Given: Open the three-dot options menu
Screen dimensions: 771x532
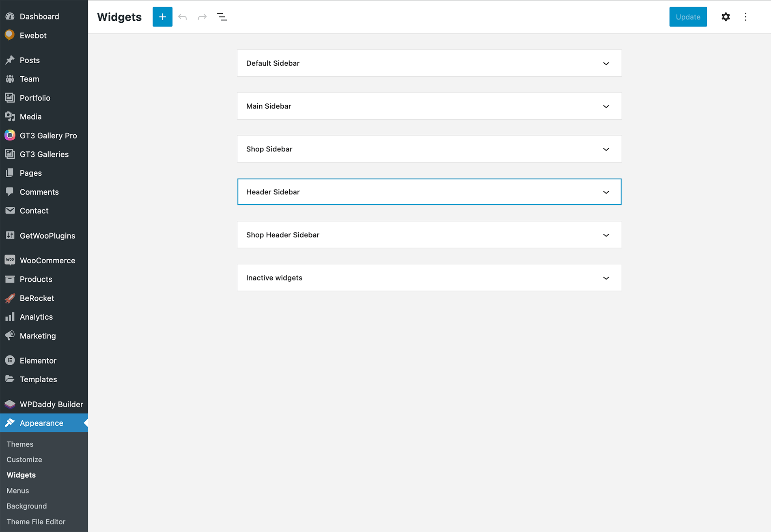Looking at the screenshot, I should (x=745, y=17).
